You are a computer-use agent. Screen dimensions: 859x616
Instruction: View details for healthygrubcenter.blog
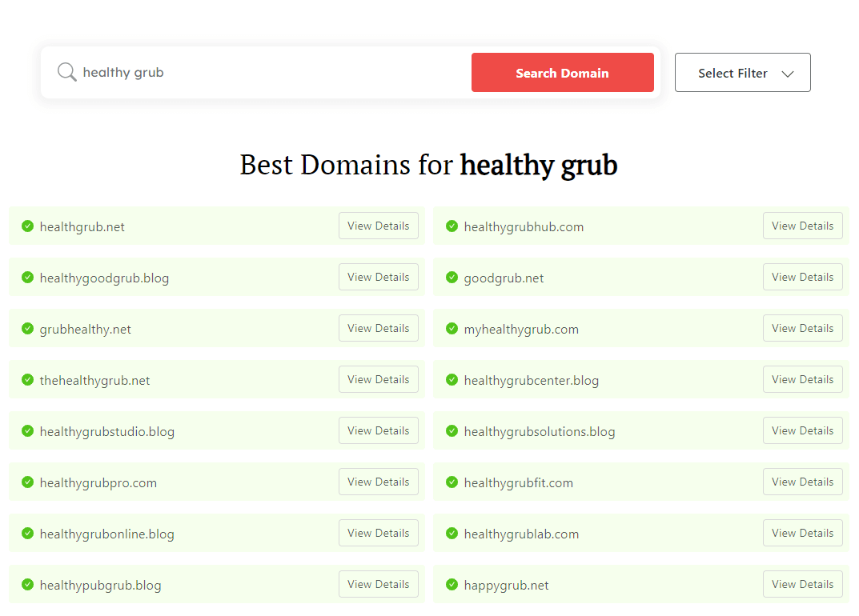coord(802,379)
